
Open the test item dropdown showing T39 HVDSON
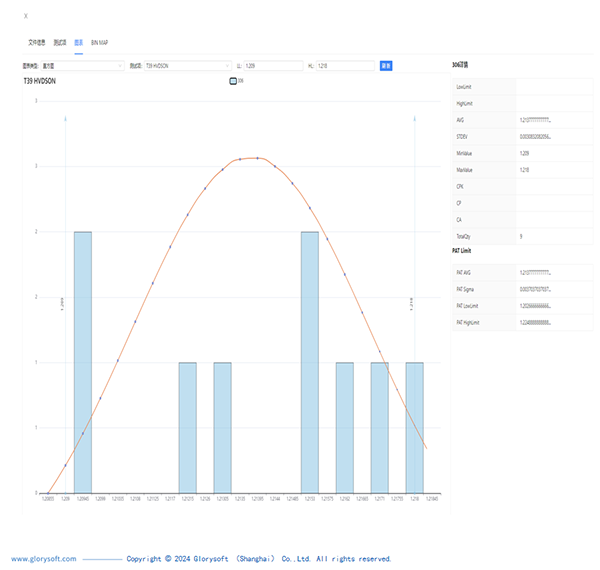pos(185,66)
